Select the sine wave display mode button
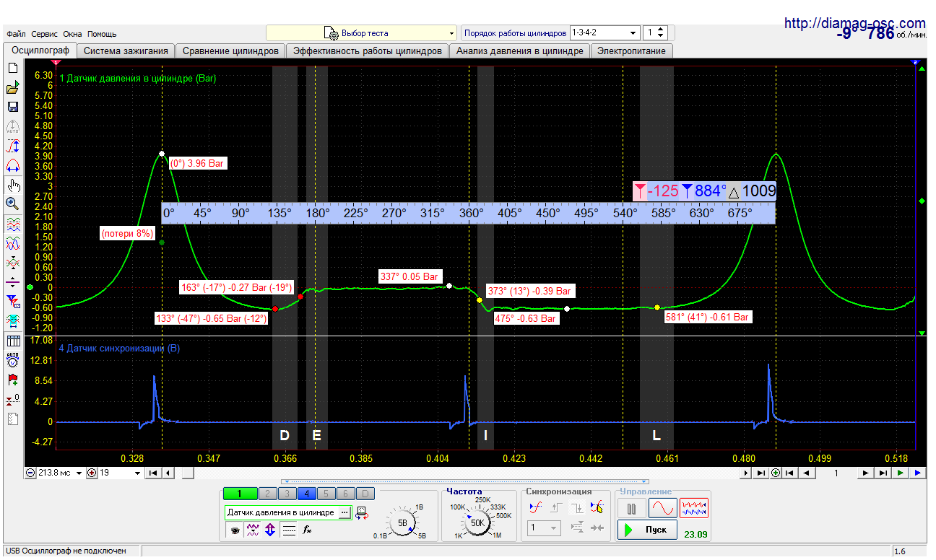 click(663, 508)
